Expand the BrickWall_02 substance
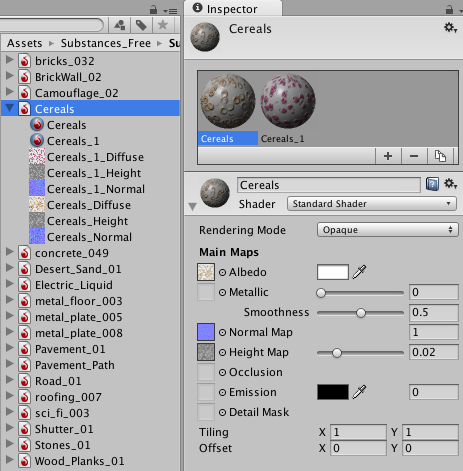 coord(10,76)
